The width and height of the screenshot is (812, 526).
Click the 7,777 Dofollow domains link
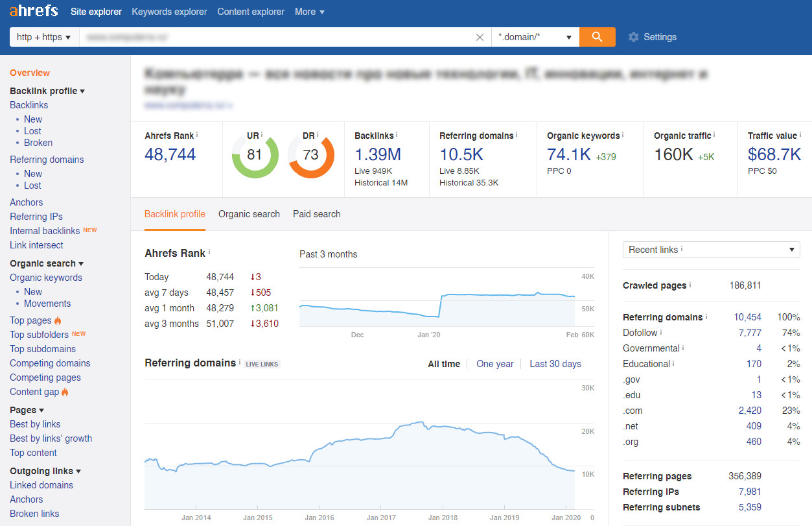[750, 333]
